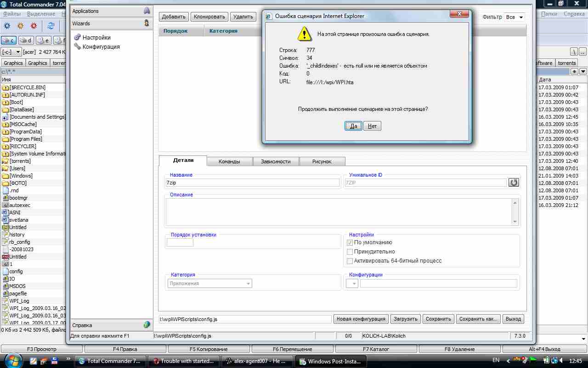Viewport: 588px width, 368px height.
Task: Click the Да button in error dialog
Action: click(x=354, y=126)
